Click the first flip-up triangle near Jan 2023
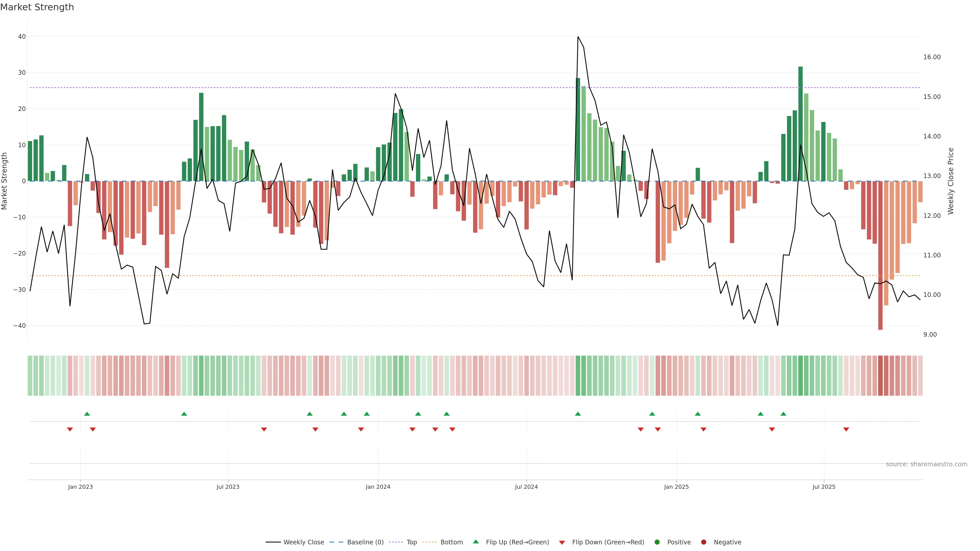Image resolution: width=980 pixels, height=551 pixels. click(87, 414)
